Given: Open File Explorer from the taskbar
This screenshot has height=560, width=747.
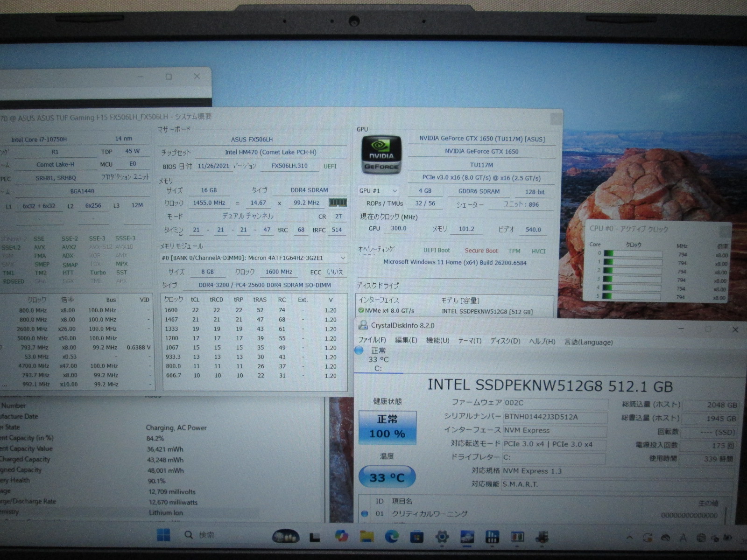Looking at the screenshot, I should pyautogui.click(x=366, y=537).
